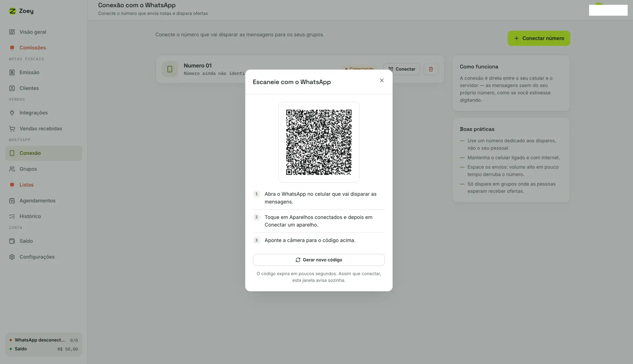Click the Conectar número button

[539, 38]
